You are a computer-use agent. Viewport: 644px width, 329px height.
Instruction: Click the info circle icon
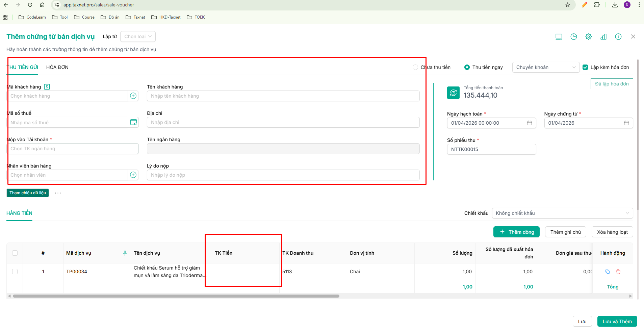(x=618, y=36)
